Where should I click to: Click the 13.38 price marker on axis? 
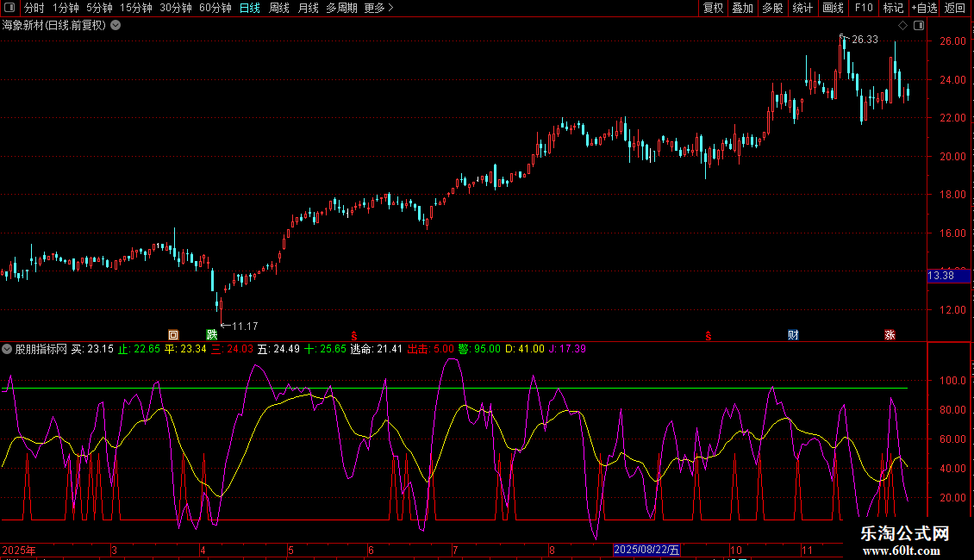click(x=940, y=276)
